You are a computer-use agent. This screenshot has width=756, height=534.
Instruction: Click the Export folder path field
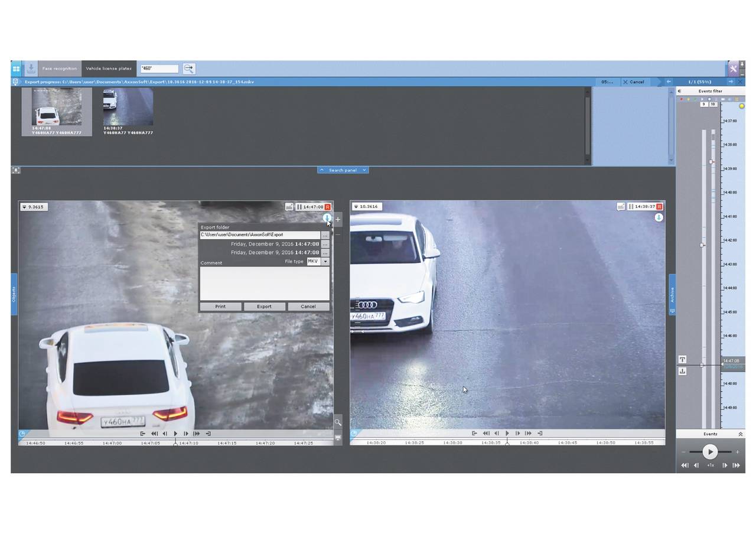[260, 235]
